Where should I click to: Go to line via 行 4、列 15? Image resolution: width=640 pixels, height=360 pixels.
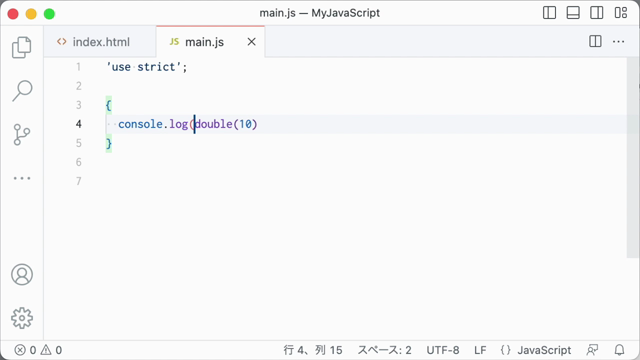tap(313, 350)
